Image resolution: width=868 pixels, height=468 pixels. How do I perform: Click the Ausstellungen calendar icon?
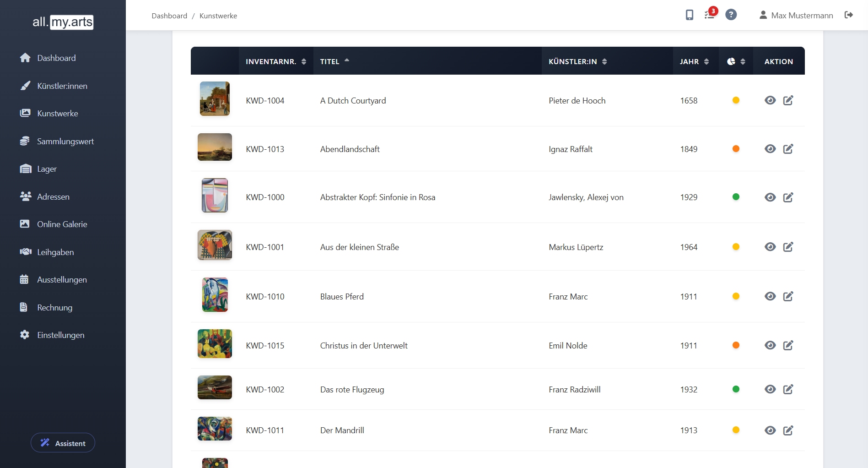(x=24, y=279)
